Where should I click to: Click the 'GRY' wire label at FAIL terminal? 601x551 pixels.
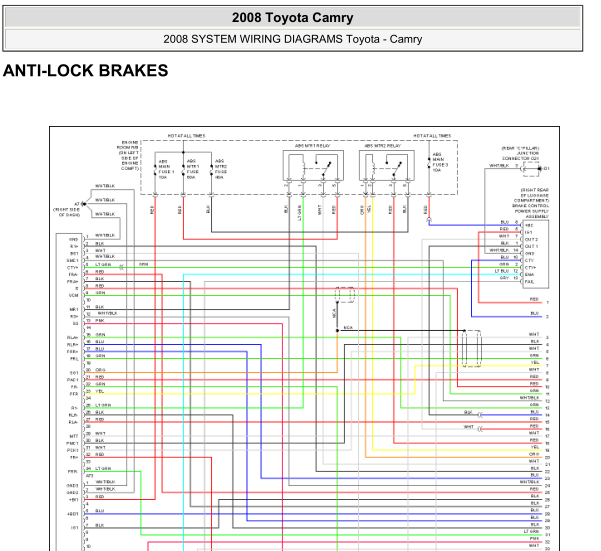click(x=504, y=278)
